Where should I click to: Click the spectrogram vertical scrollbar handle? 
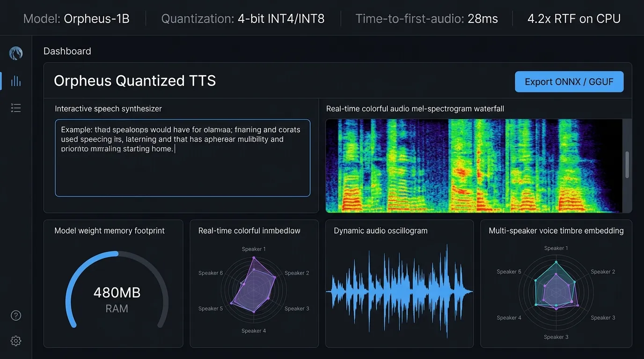point(627,165)
